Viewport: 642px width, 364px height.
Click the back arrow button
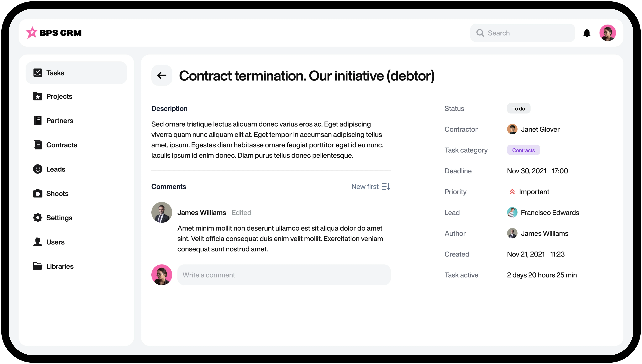[x=162, y=75]
